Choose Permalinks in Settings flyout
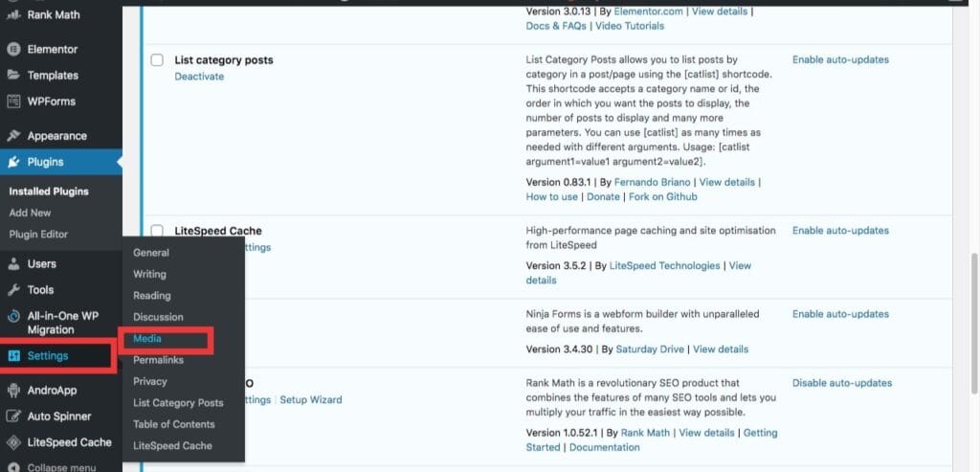 pyautogui.click(x=158, y=360)
